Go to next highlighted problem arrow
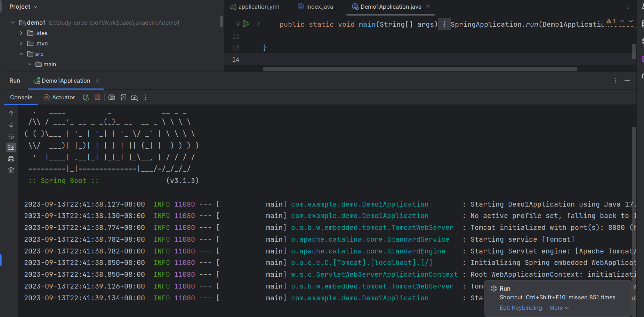 point(631,21)
